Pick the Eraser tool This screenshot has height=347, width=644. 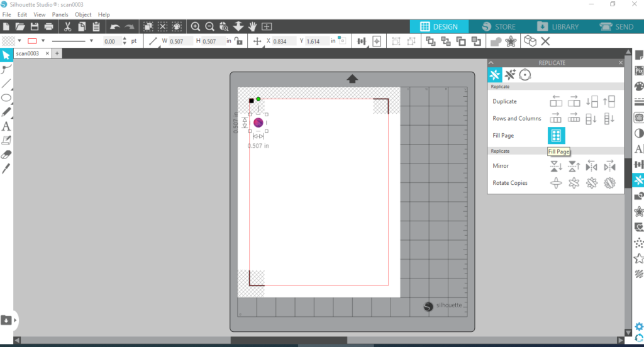pos(6,155)
